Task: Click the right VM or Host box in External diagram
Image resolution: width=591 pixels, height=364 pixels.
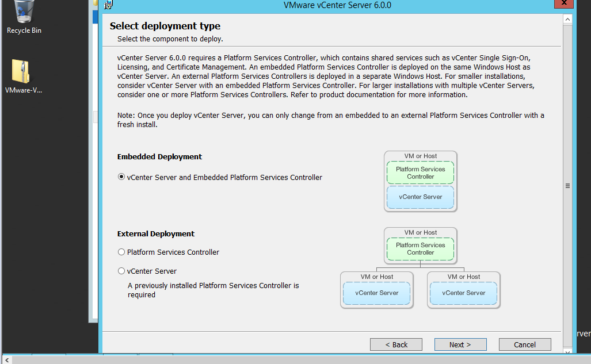Action: [x=463, y=277]
